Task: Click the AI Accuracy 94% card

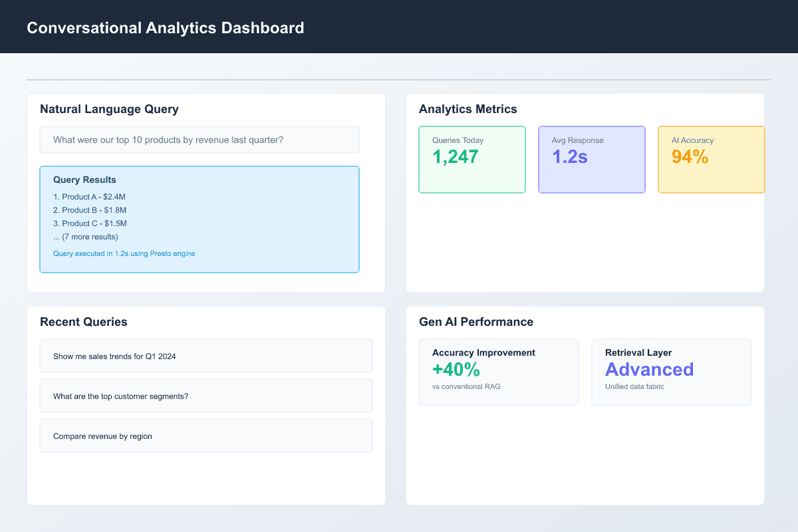Action: 711,160
